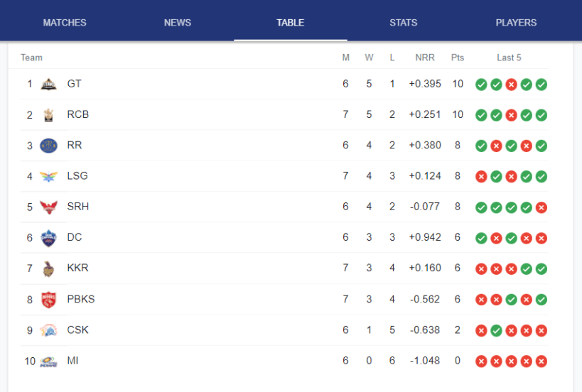
Task: Click the PBKS red shield logo
Action: [x=48, y=300]
